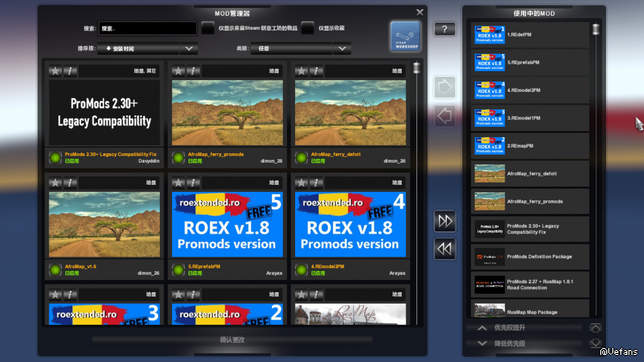This screenshot has width=644, height=362.
Task: Click the double left arrows button
Action: 445,249
